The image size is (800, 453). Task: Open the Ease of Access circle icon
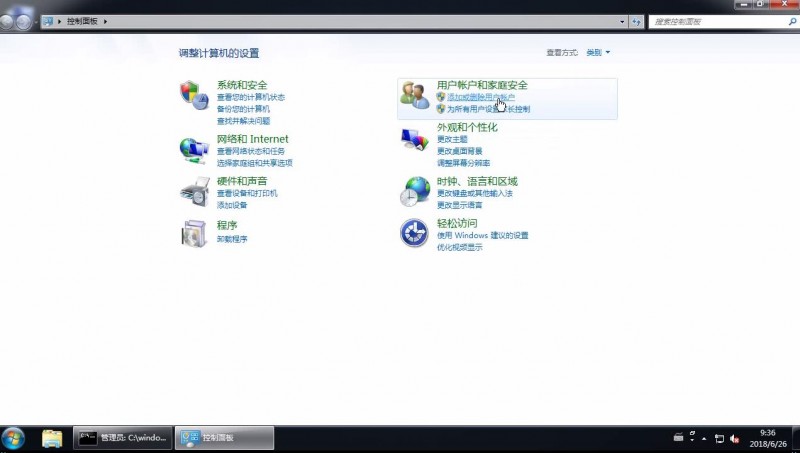(x=414, y=233)
